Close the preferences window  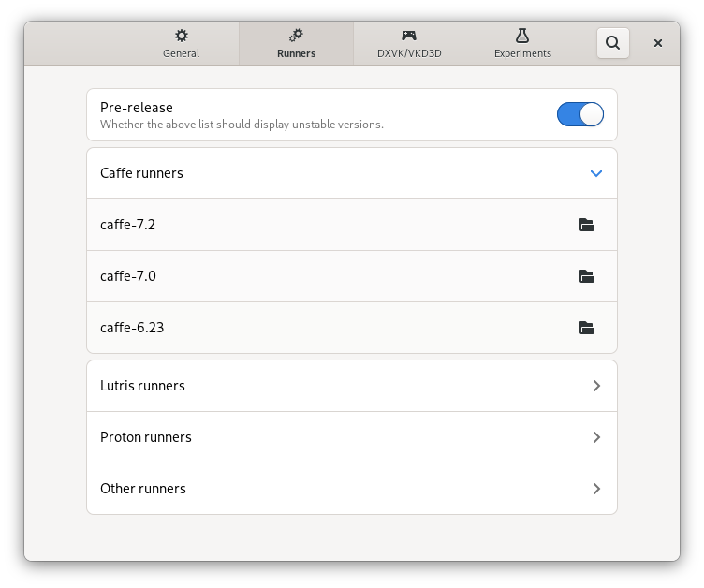coord(658,42)
